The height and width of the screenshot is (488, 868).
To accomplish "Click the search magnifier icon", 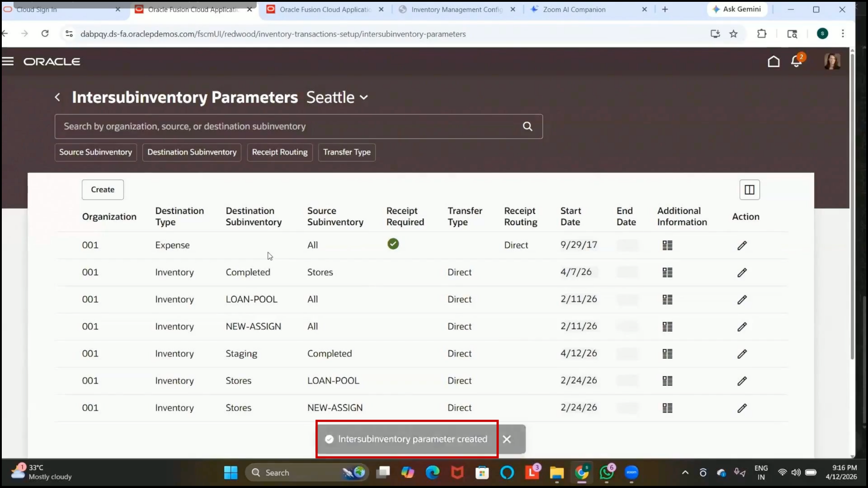I will pos(528,127).
